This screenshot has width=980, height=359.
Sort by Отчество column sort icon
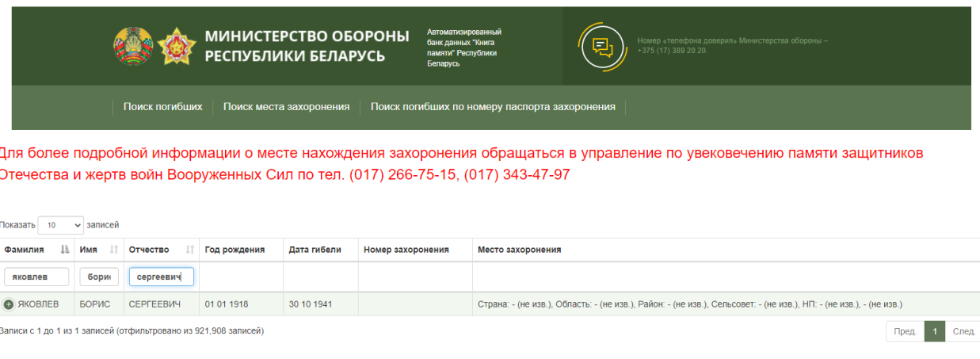tap(189, 250)
